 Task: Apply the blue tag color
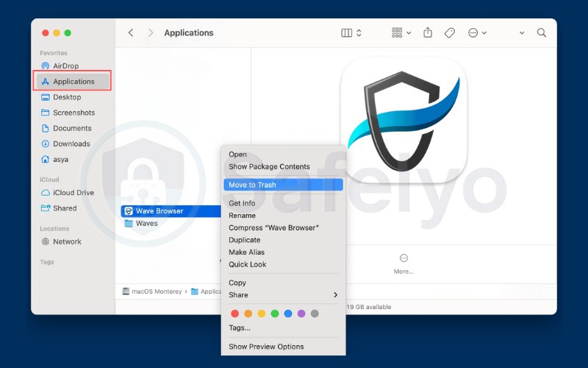(x=288, y=314)
